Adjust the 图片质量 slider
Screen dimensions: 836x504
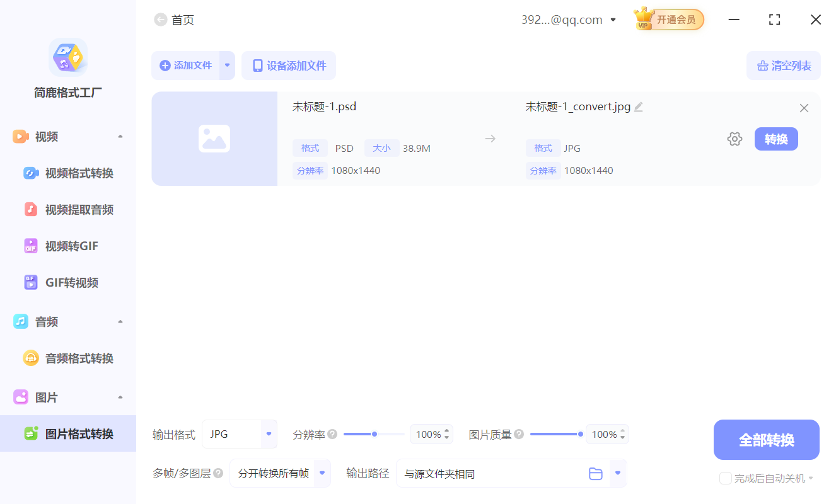click(556, 433)
